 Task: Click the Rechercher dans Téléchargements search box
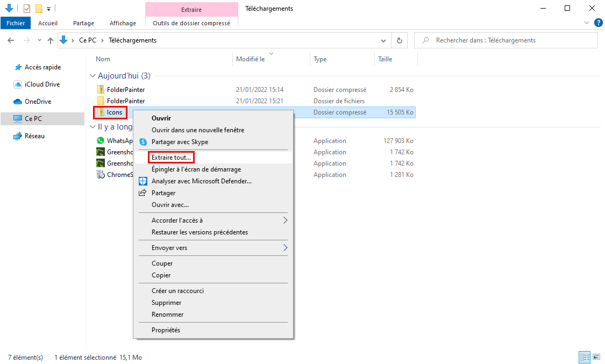(x=506, y=40)
